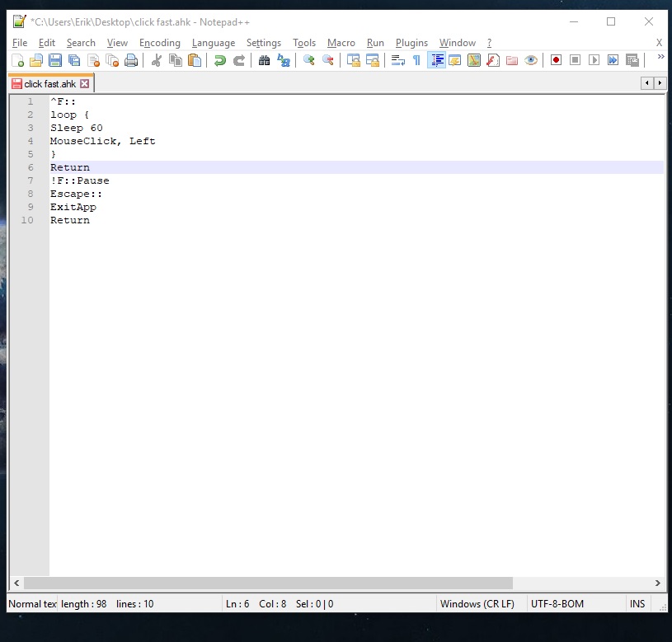Click the Close All documents toolbar icon

(112, 60)
